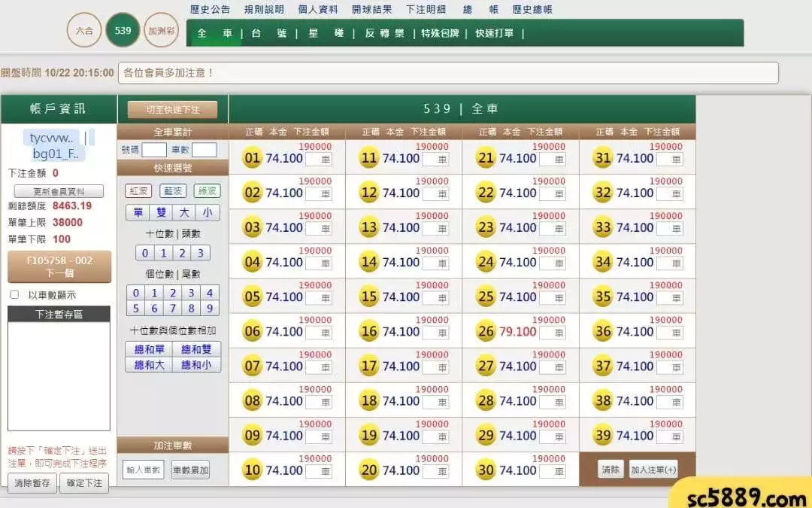Click the 清除 button beside 加入注單
Viewport: 812px width, 508px height.
point(611,470)
